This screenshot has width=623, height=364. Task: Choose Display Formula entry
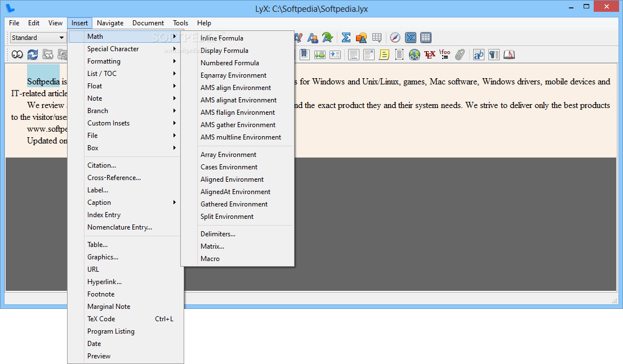(238, 51)
